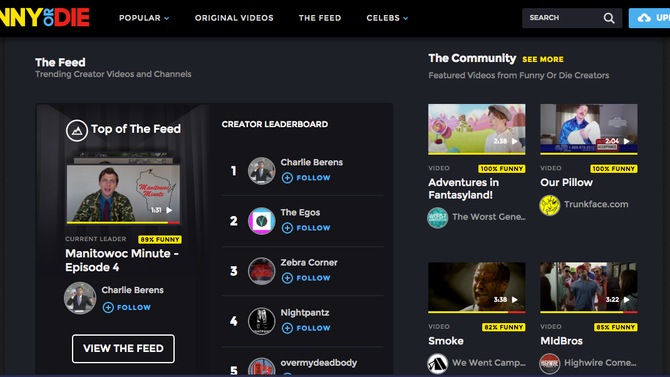Click the upload cloud icon
Screen dimensions: 670x377
644,18
